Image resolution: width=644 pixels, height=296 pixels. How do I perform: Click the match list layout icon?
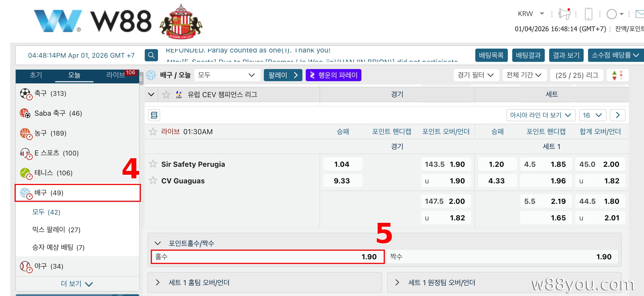(x=154, y=115)
